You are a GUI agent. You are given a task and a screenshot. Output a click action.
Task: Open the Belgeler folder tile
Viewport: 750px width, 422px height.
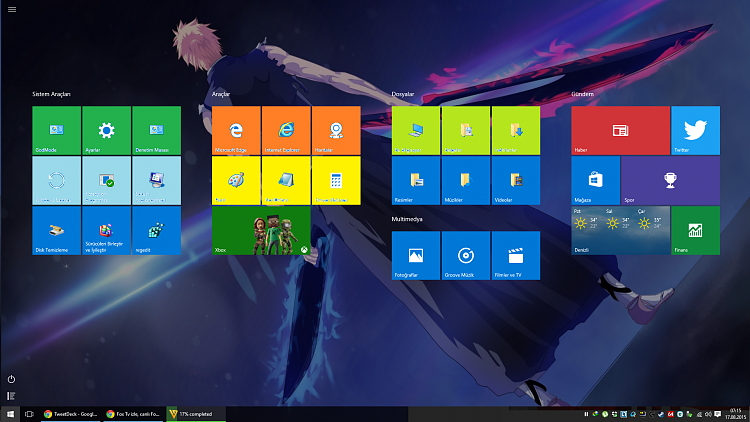pyautogui.click(x=466, y=130)
